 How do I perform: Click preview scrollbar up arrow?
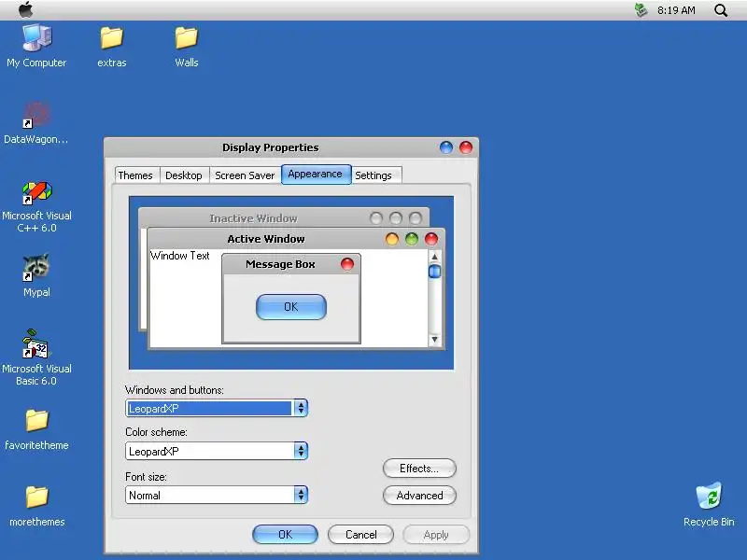[434, 258]
